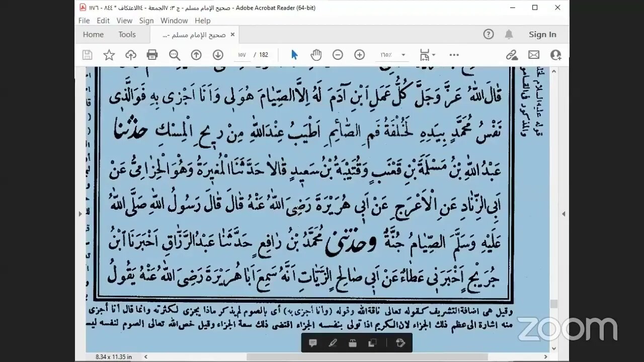Go to the previous page with the up arrow
The image size is (644, 362).
tap(196, 55)
